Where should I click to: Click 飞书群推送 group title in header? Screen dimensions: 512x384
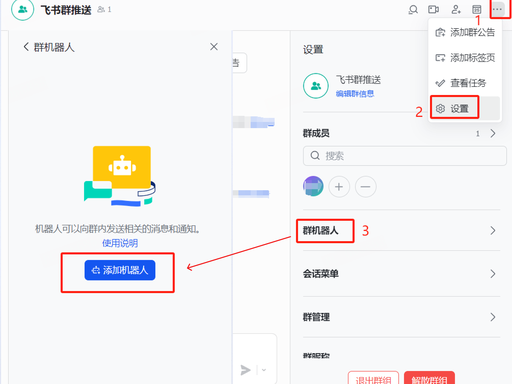(66, 10)
